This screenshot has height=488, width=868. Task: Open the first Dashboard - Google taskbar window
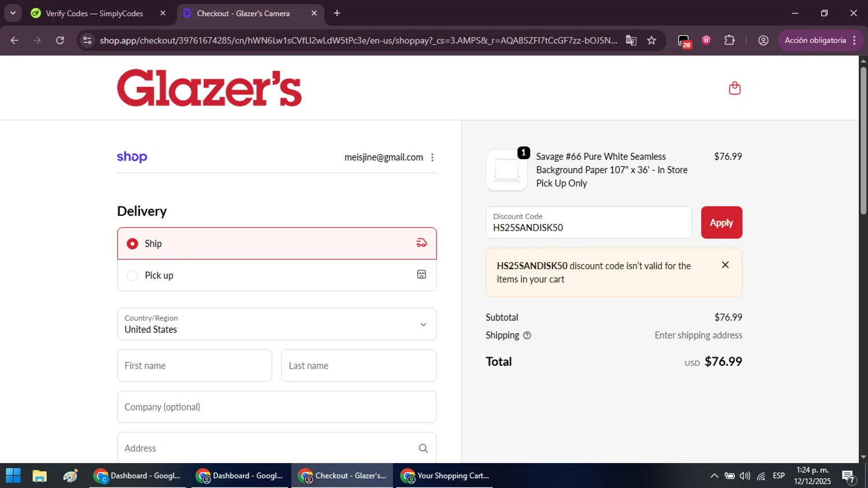[138, 476]
